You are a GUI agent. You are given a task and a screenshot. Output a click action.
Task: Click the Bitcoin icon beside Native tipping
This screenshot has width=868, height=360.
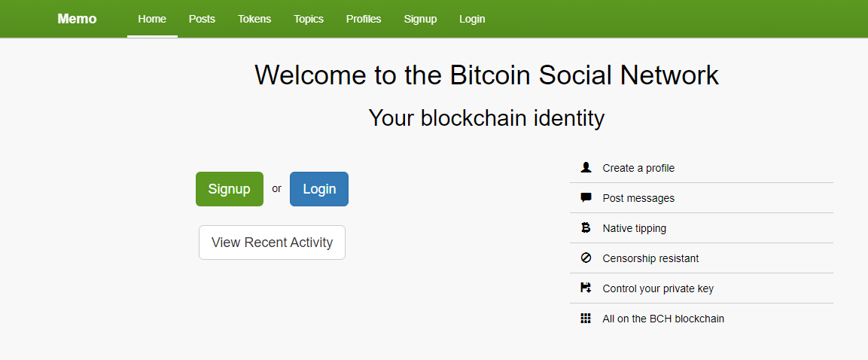[x=586, y=227]
